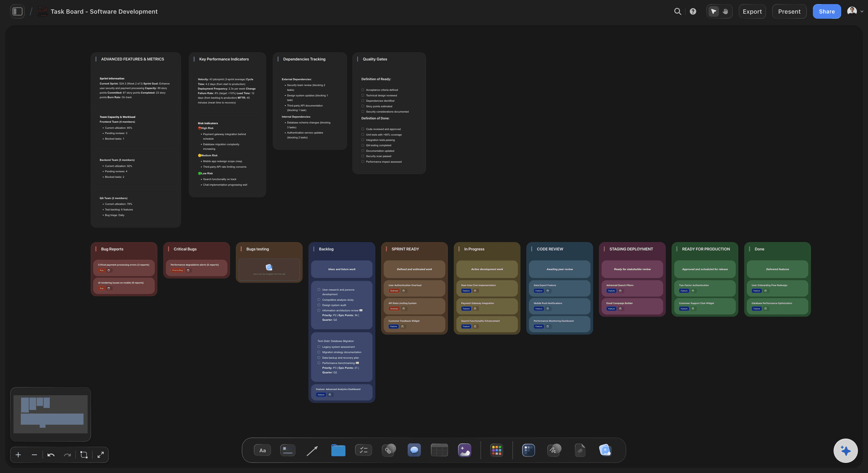
Task: Check 'Competitive analysis study' checkbox
Action: pos(319,300)
